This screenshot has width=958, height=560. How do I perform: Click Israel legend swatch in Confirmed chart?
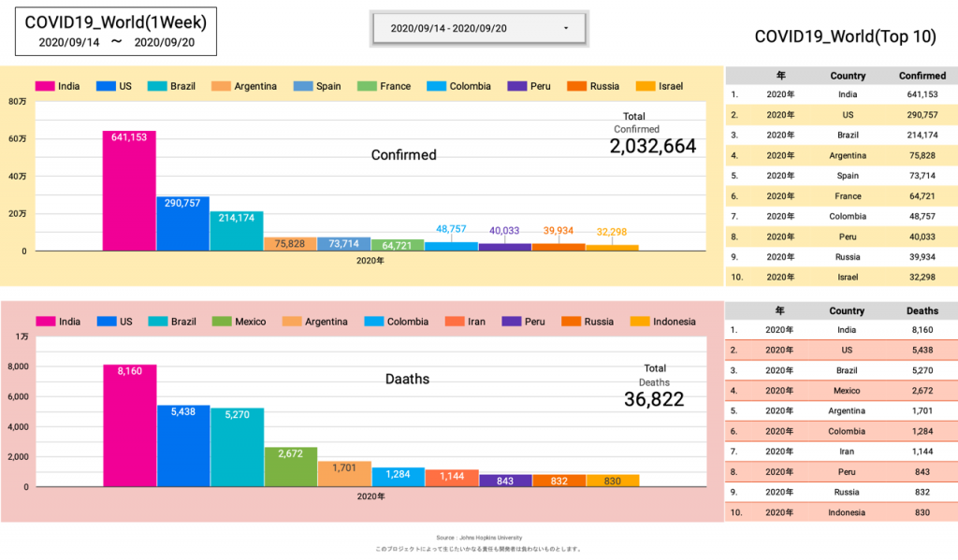[x=646, y=86]
